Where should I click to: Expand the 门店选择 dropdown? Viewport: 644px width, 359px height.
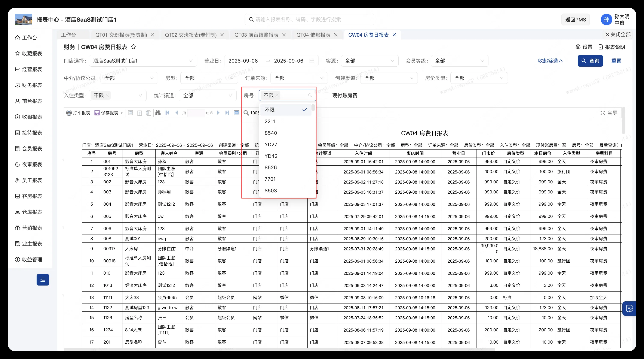coord(143,61)
